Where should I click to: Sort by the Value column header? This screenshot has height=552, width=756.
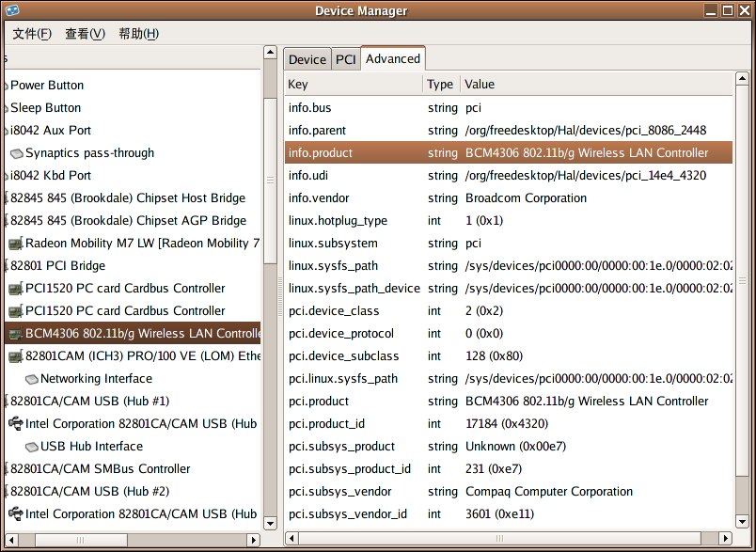click(597, 85)
